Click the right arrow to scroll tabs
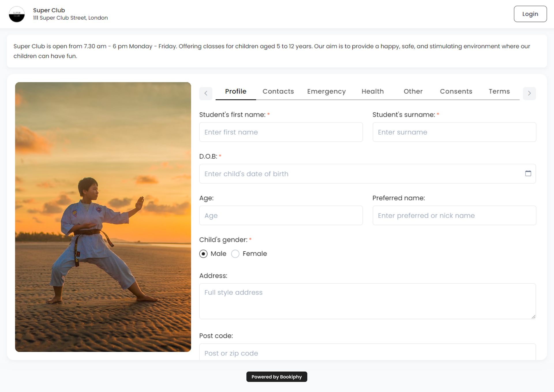The image size is (554, 392). point(529,93)
